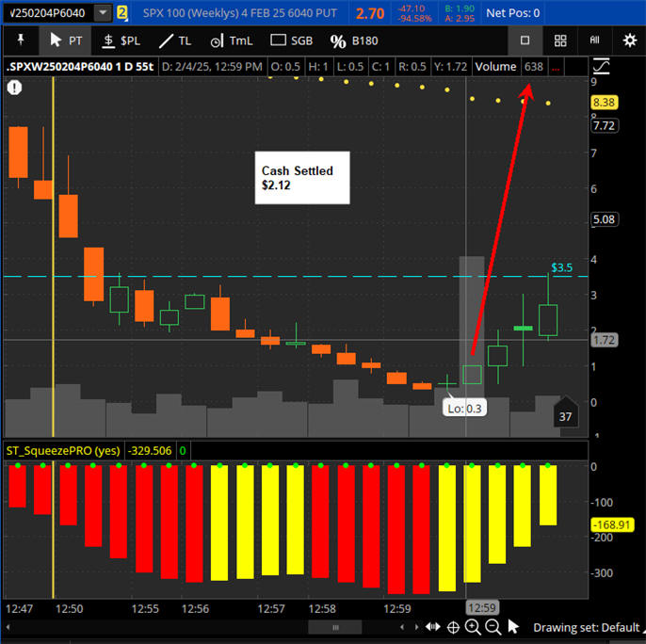Click the -168.91 yellow value bubble
The width and height of the screenshot is (646, 644).
(x=612, y=525)
